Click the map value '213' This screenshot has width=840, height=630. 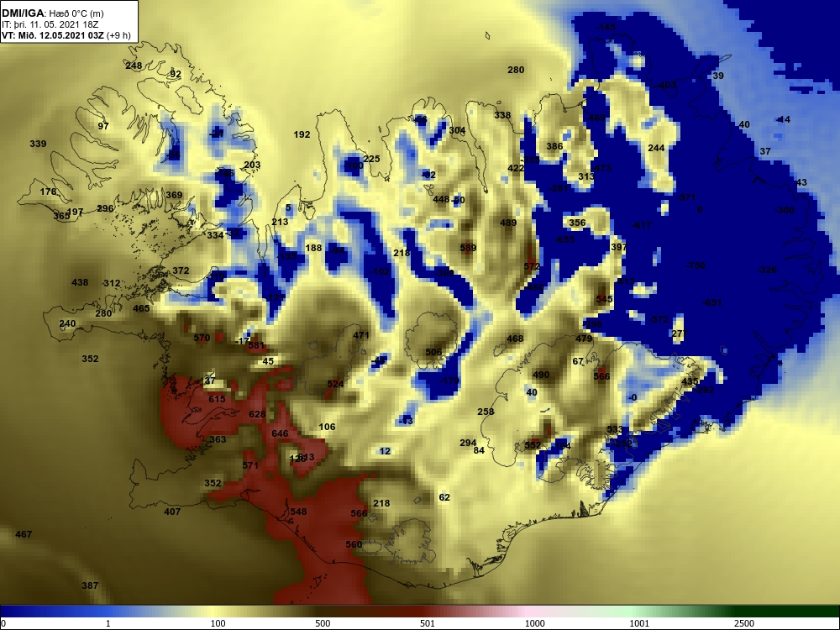(281, 223)
